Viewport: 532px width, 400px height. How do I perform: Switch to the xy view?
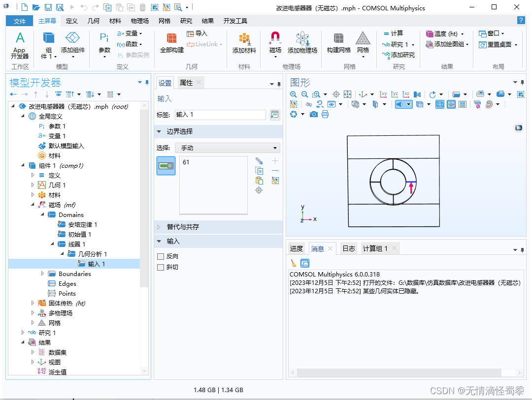[x=383, y=94]
